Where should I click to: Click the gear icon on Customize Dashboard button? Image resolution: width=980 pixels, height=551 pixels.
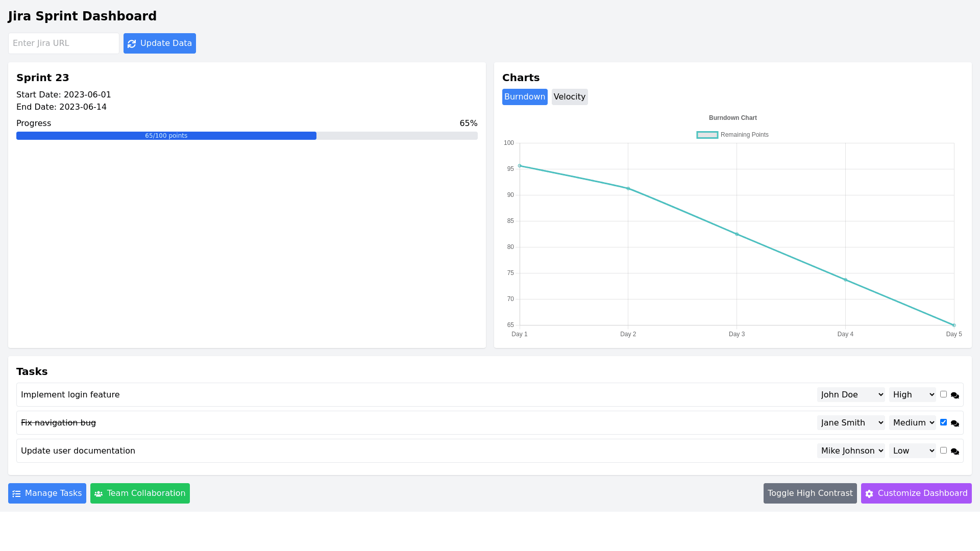870,493
